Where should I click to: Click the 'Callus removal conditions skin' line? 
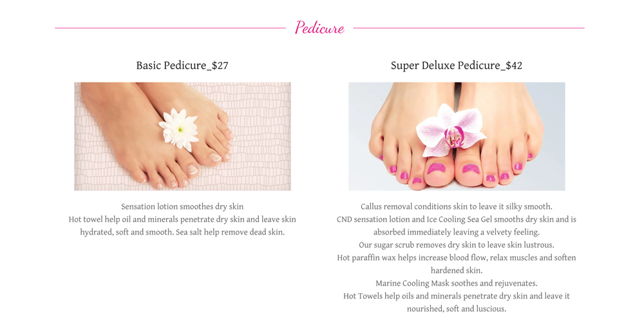pos(457,206)
